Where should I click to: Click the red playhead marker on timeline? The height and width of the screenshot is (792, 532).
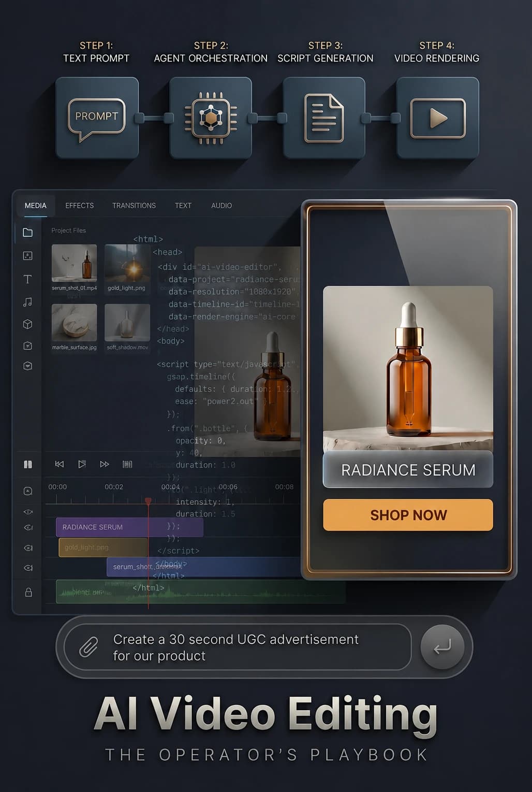coord(148,501)
